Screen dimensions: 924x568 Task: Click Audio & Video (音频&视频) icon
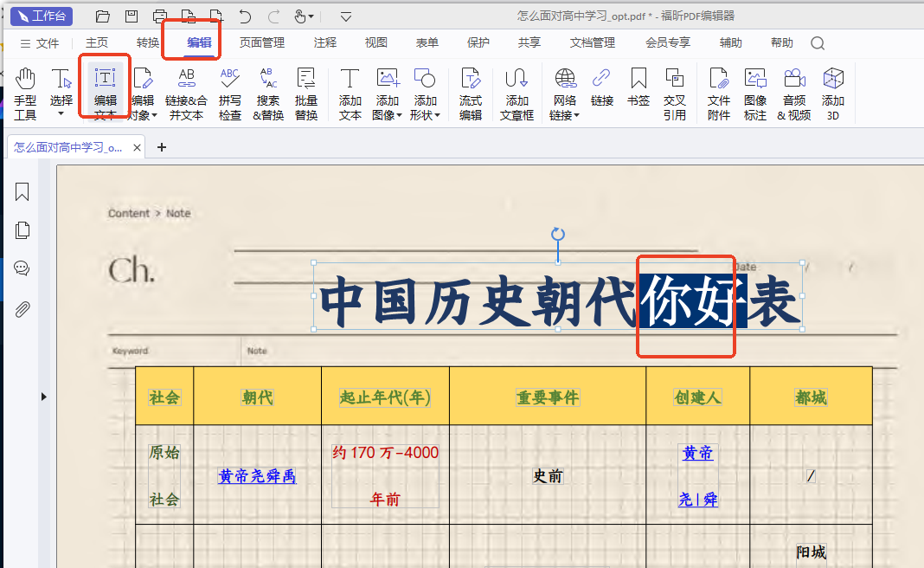793,94
